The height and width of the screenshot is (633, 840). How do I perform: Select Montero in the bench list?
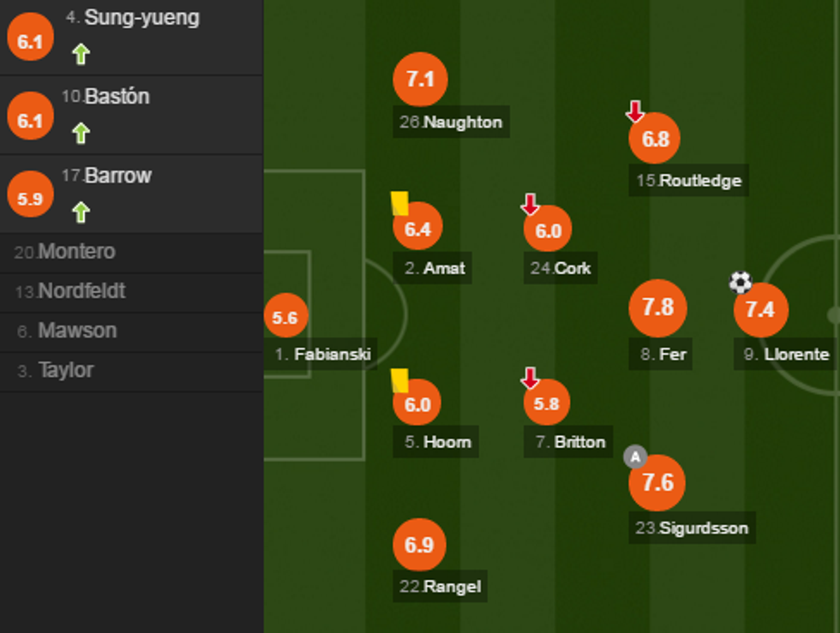(x=77, y=252)
